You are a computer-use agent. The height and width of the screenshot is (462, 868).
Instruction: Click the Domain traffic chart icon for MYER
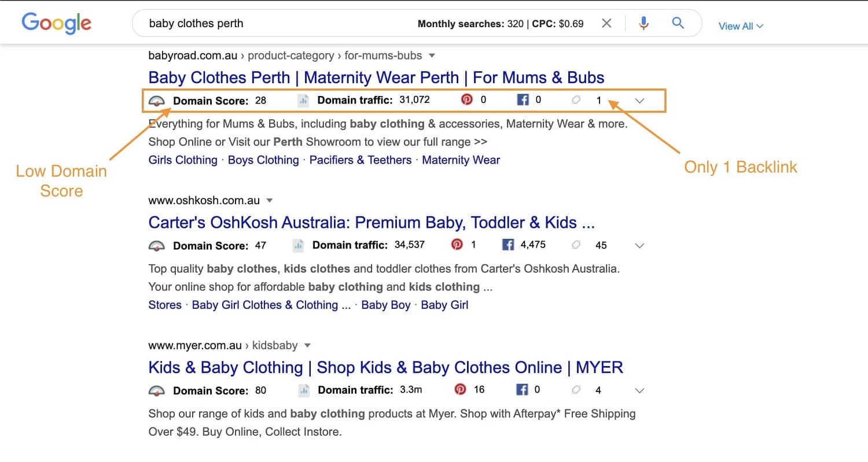[x=304, y=391]
